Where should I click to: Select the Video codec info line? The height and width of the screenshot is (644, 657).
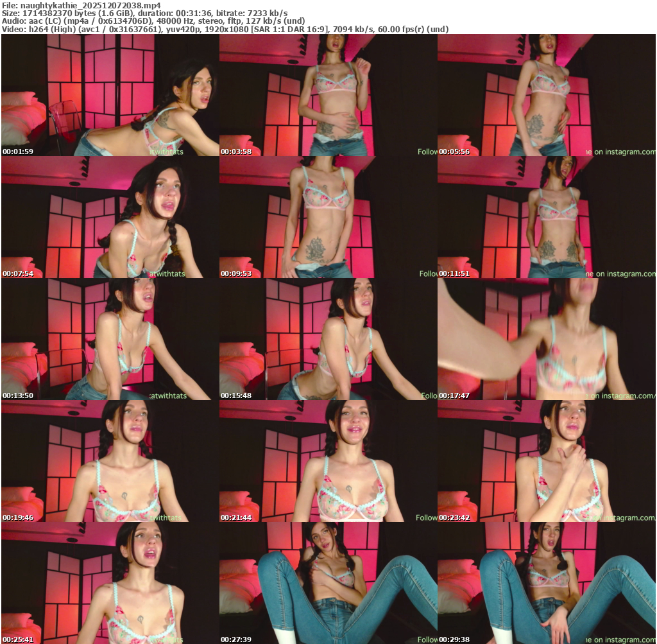pos(225,29)
